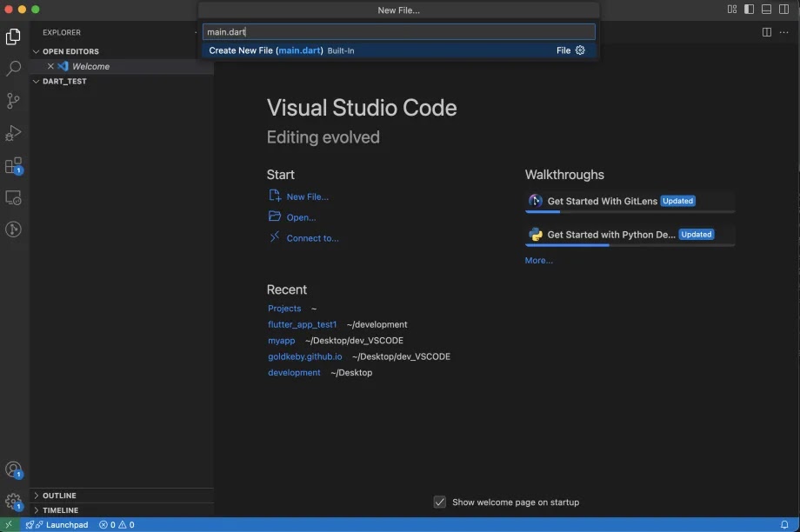Click the New File icon under Start

pyautogui.click(x=275, y=196)
